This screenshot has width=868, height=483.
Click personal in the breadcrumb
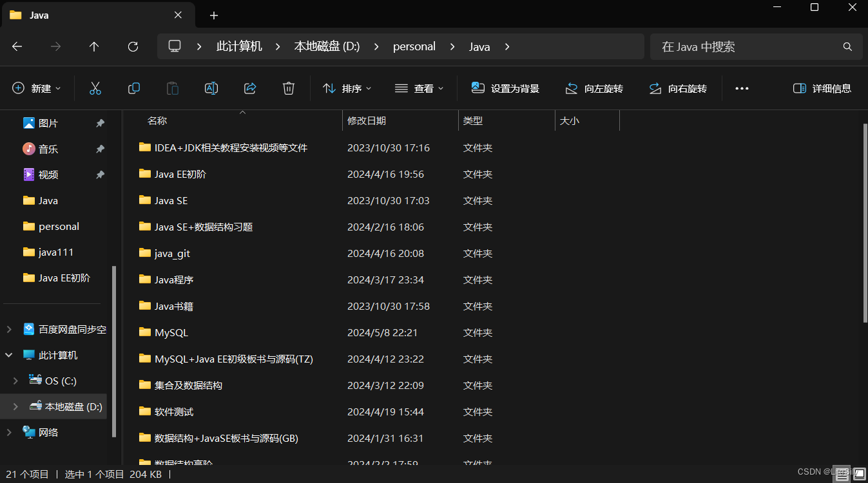pyautogui.click(x=414, y=46)
